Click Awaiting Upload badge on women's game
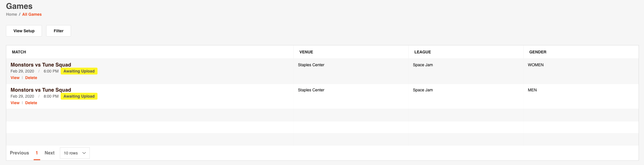Viewport: 644px width, 165px height. tap(79, 71)
